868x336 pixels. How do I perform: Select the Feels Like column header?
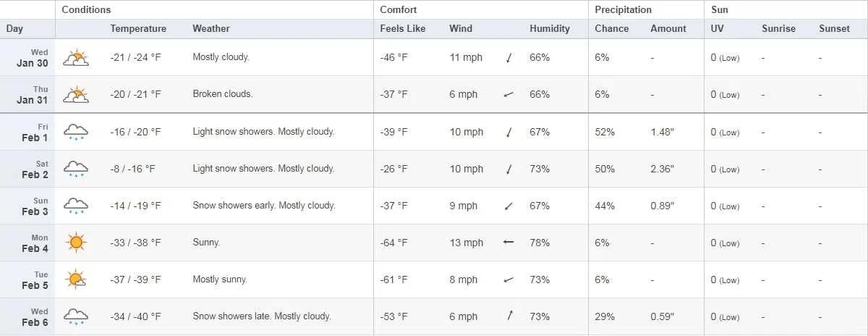tap(403, 29)
